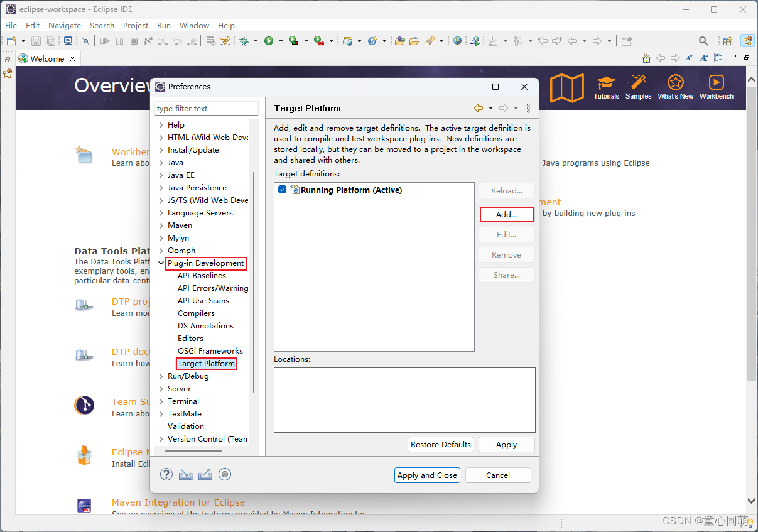
Task: Open What's New on Welcome page
Action: coord(676,87)
